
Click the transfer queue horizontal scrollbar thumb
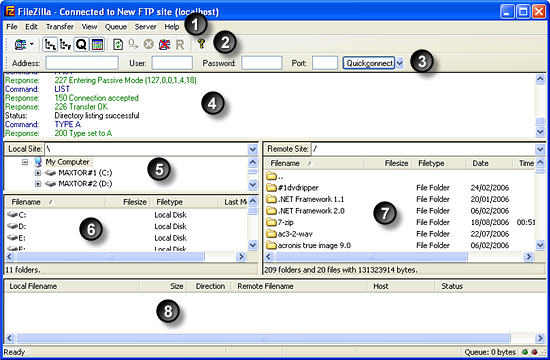pos(263,338)
